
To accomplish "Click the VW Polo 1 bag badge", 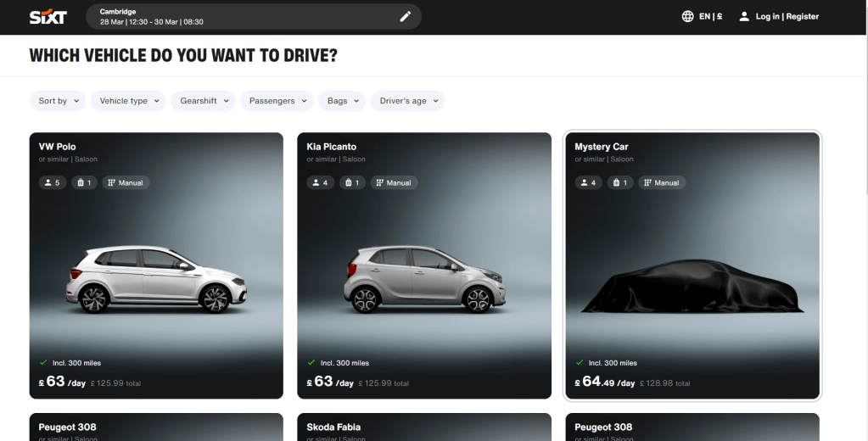I will (84, 182).
